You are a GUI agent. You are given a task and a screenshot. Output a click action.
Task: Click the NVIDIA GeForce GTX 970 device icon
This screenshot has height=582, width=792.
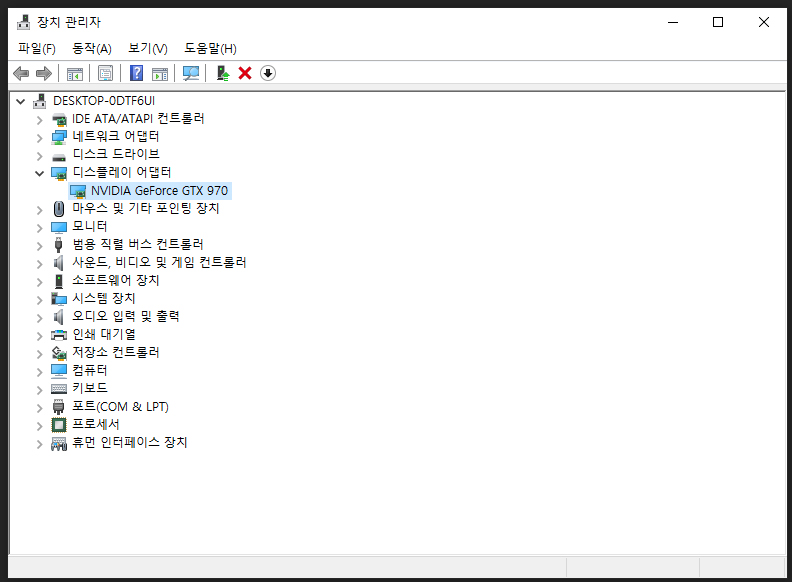[78, 191]
